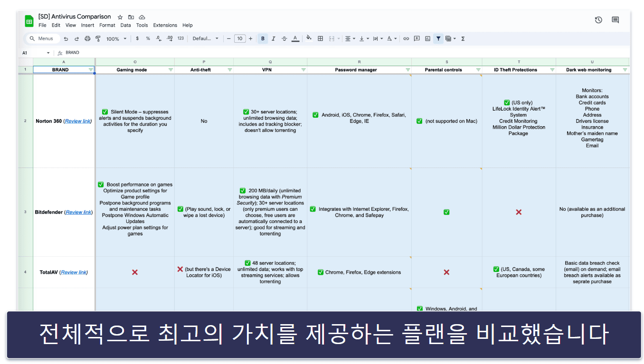Open the Insert menu
Image resolution: width=644 pixels, height=364 pixels.
88,25
